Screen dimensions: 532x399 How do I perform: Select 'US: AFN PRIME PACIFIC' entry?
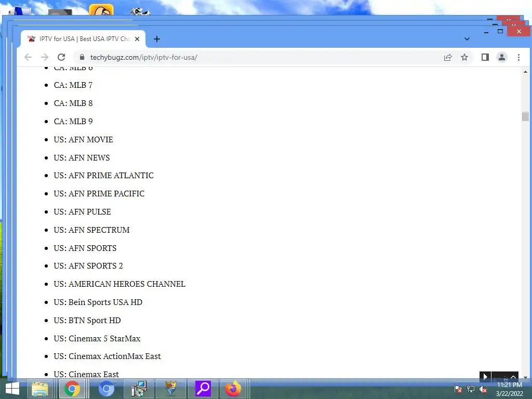tap(99, 194)
